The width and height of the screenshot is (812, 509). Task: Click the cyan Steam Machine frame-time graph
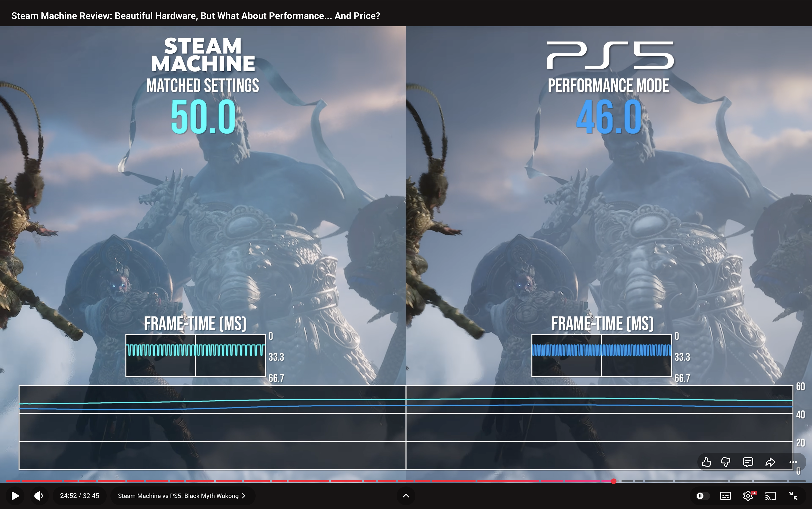tap(196, 355)
